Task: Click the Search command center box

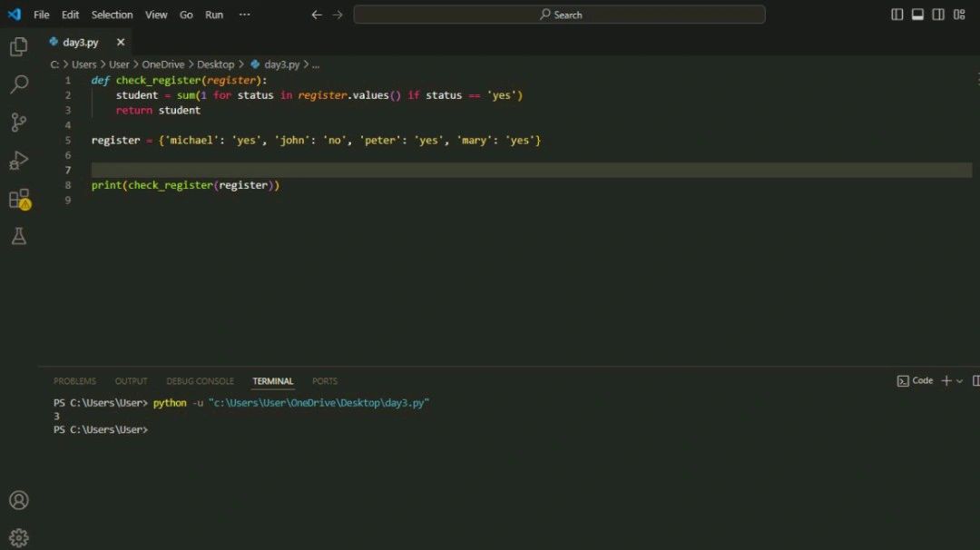Action: pyautogui.click(x=559, y=15)
